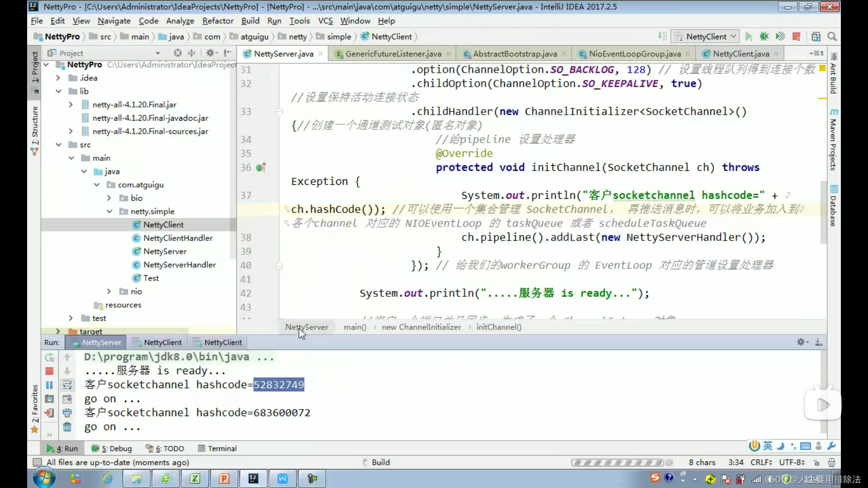
Task: Collapse all icon in Project panel
Action: click(191, 53)
